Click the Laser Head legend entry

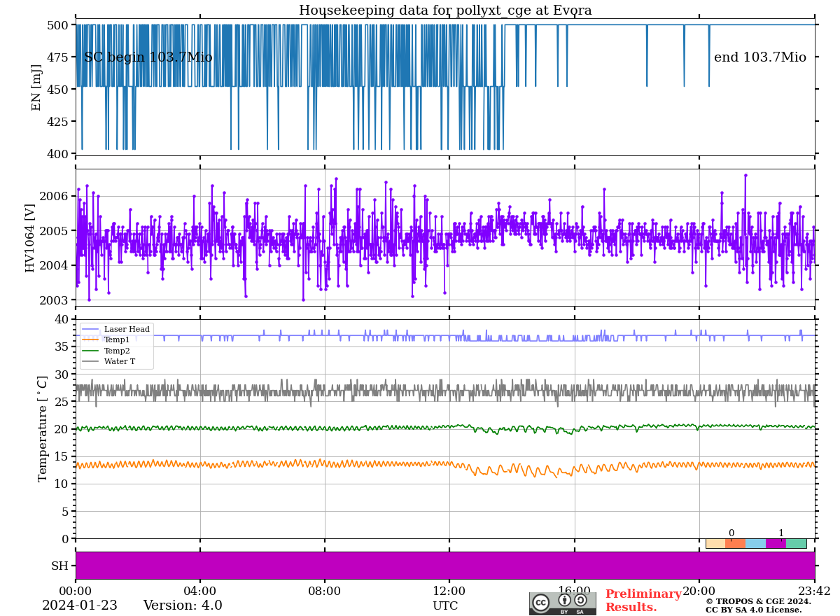(116, 329)
